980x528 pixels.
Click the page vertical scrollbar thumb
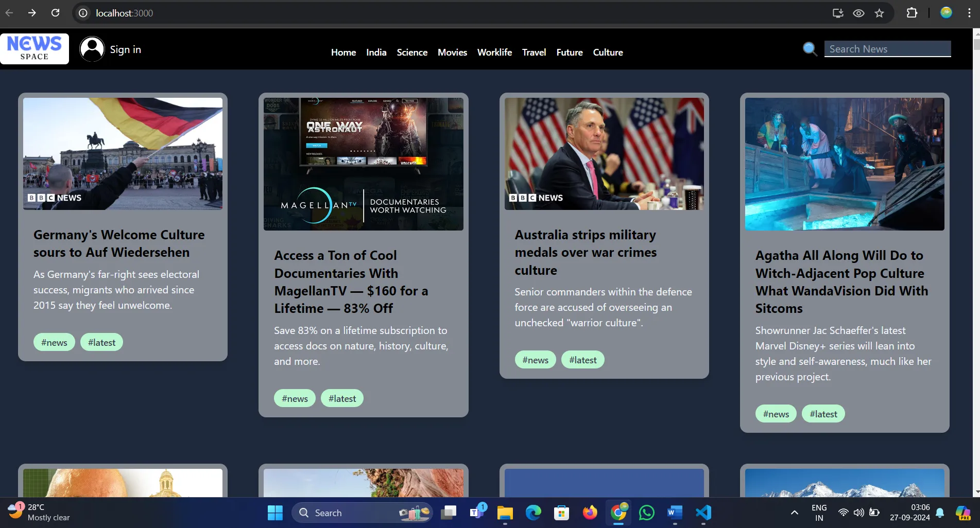(976, 44)
